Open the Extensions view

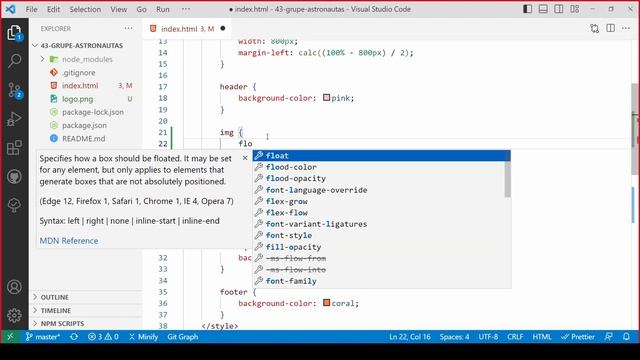click(x=14, y=148)
